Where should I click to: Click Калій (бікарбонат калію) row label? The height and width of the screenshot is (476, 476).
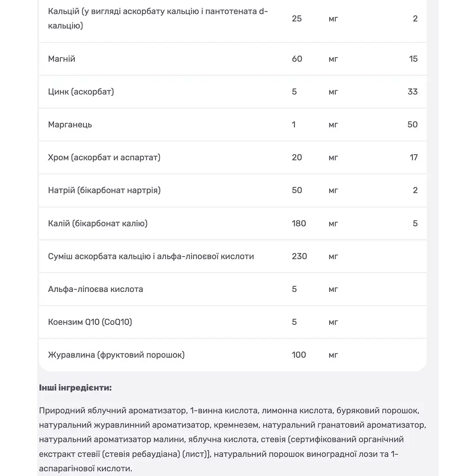[98, 224]
